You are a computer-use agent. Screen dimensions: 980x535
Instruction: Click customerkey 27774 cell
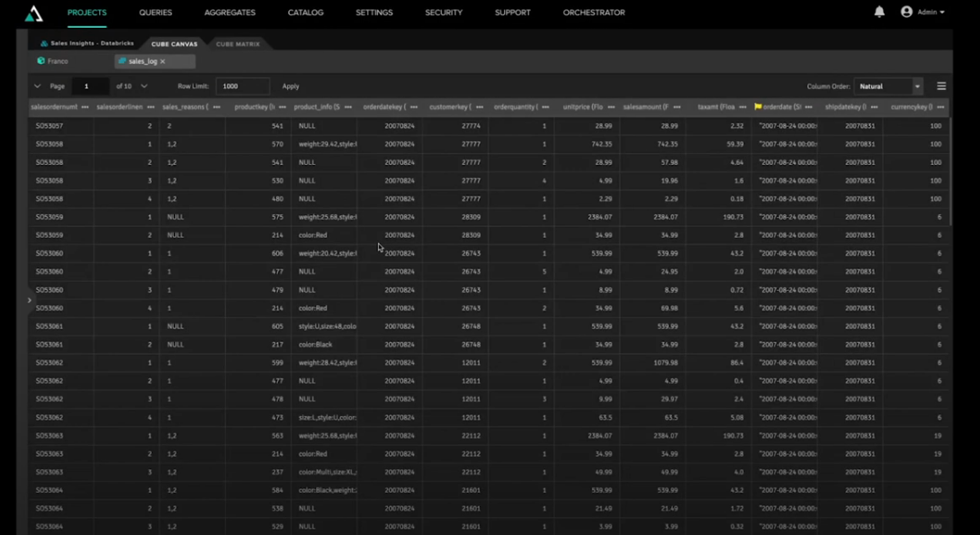pyautogui.click(x=455, y=126)
